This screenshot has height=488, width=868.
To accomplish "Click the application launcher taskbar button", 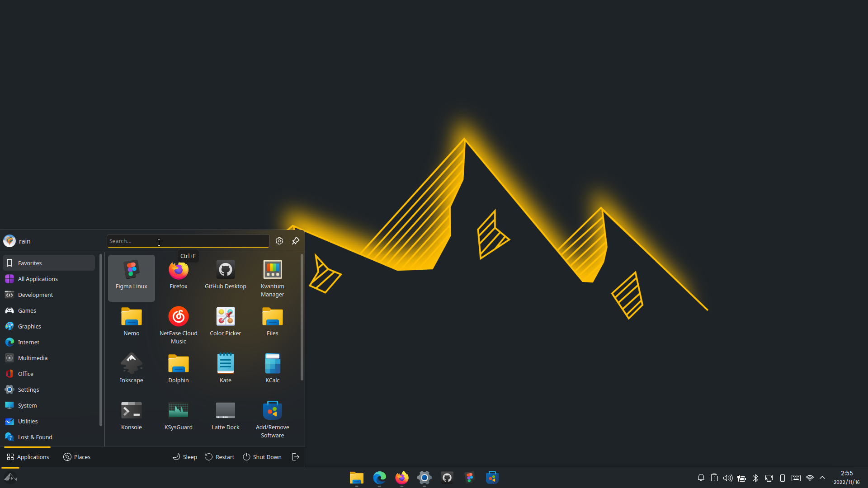I will pos(10,478).
